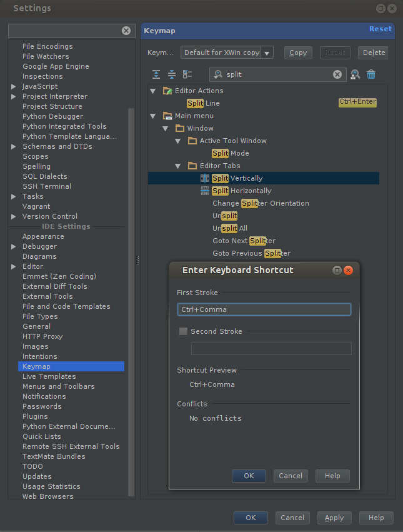The width and height of the screenshot is (403, 532).
Task: Click Cancel at the bottom of Settings
Action: 292,518
